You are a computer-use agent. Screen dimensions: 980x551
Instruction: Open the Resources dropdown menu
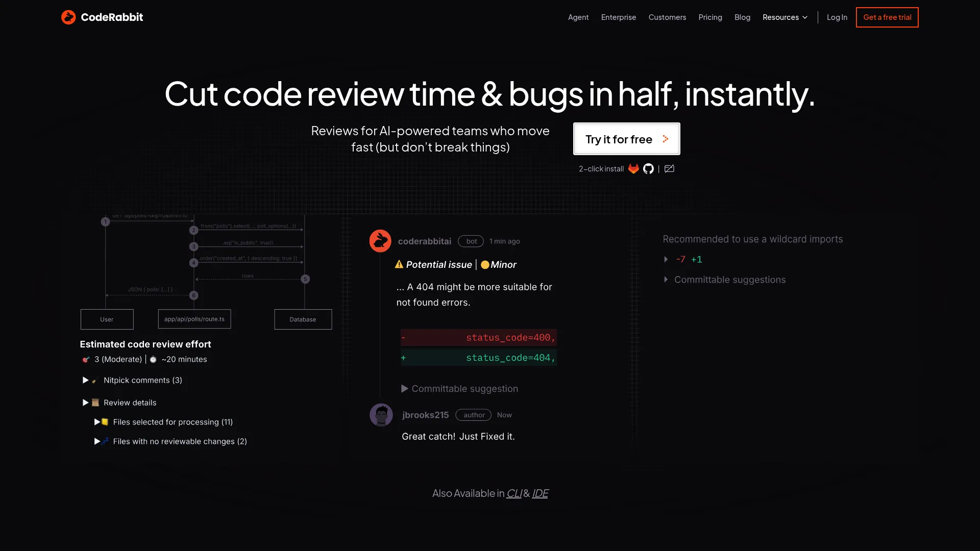[785, 17]
